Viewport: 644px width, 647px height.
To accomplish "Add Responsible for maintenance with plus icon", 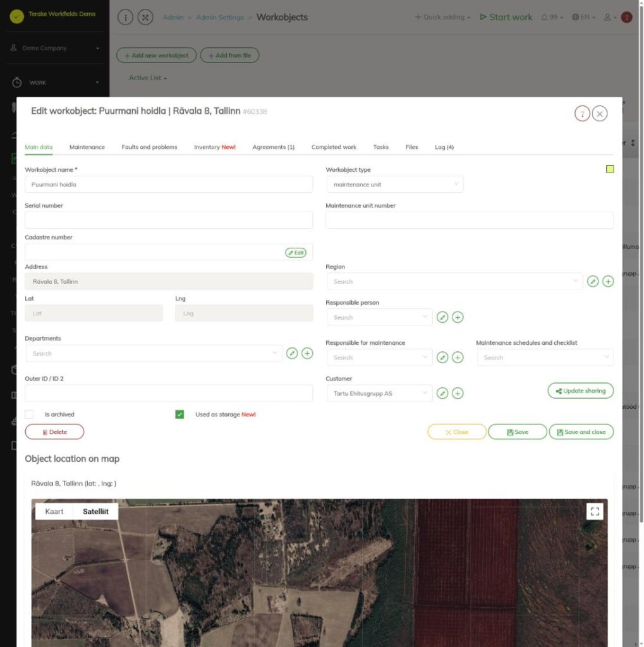I will (x=458, y=358).
